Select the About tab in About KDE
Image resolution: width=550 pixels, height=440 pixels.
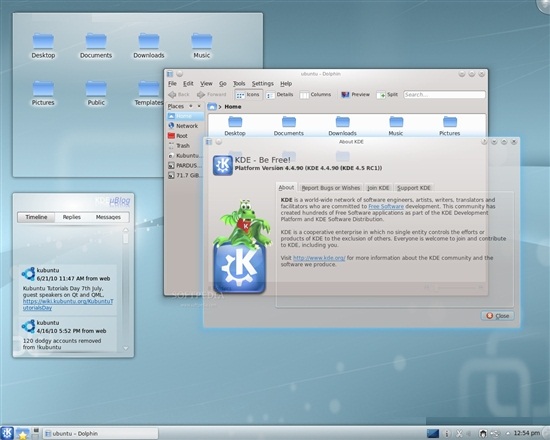click(x=286, y=187)
